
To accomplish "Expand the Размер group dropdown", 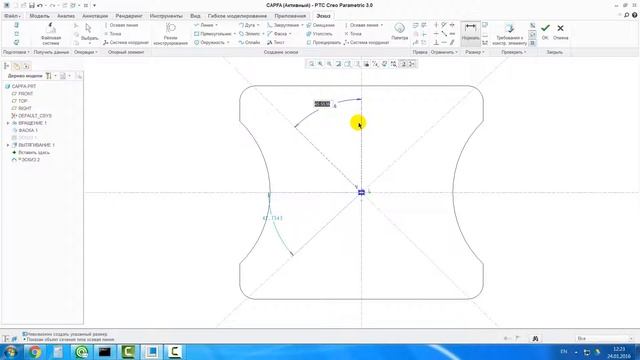I will 475,52.
